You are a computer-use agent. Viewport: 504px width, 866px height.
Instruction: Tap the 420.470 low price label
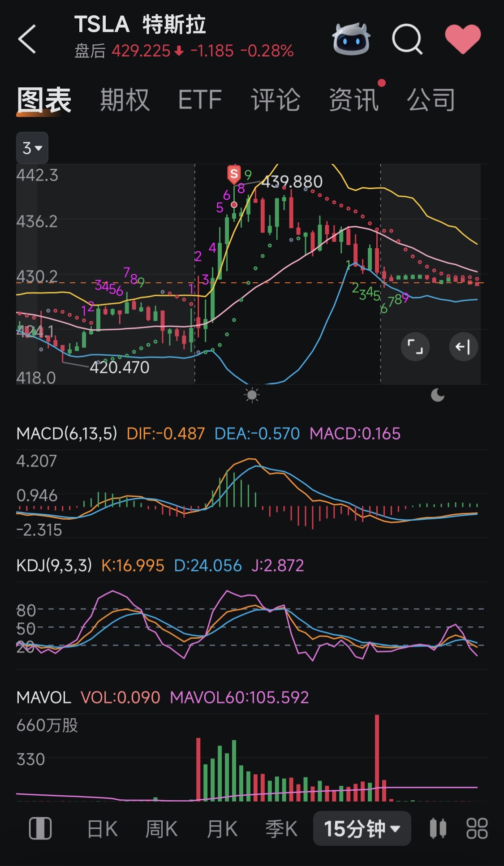pos(119,367)
